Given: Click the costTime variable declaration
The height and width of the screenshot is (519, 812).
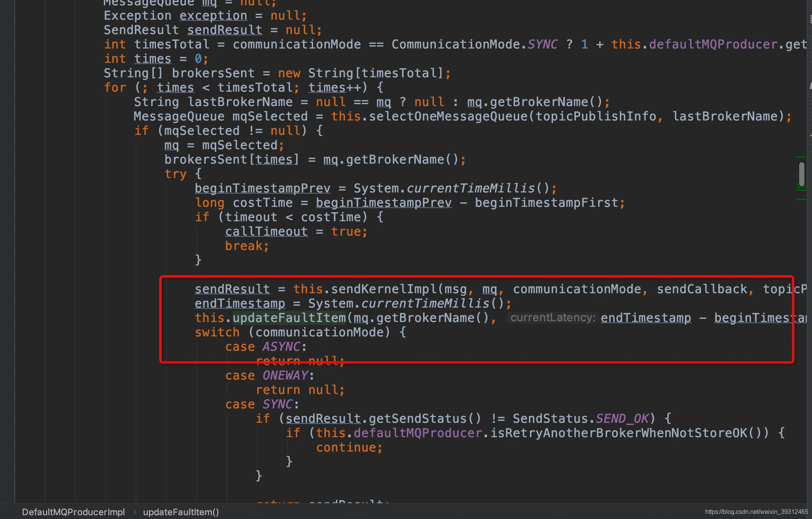Looking at the screenshot, I should (262, 203).
